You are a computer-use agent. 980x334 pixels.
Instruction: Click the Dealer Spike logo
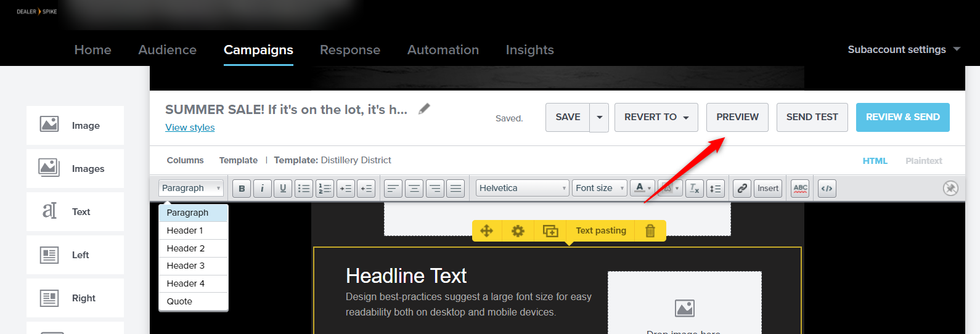pyautogui.click(x=37, y=12)
